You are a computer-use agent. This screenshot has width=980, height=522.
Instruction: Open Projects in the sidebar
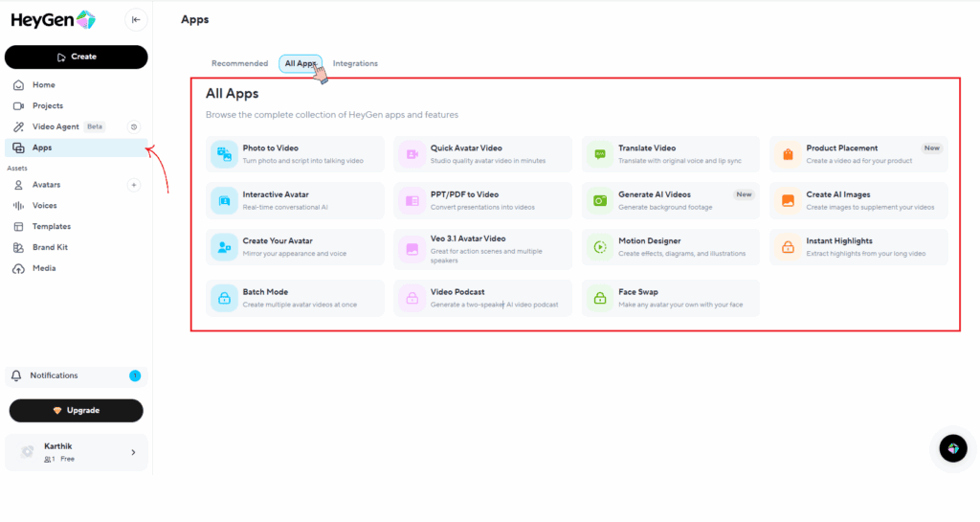pos(77,106)
